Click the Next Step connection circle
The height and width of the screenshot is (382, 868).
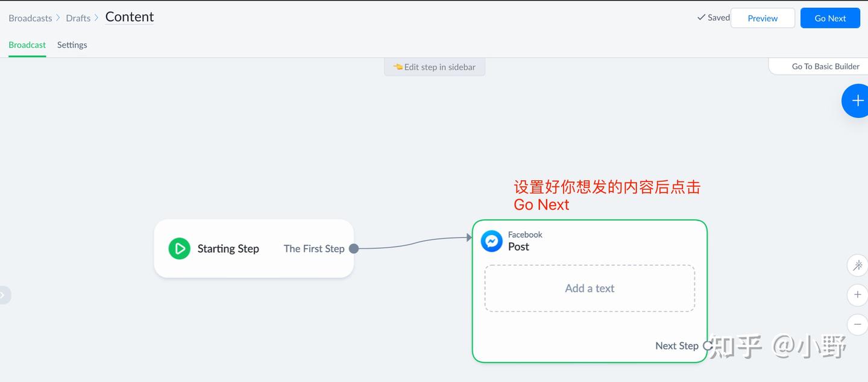pyautogui.click(x=706, y=346)
